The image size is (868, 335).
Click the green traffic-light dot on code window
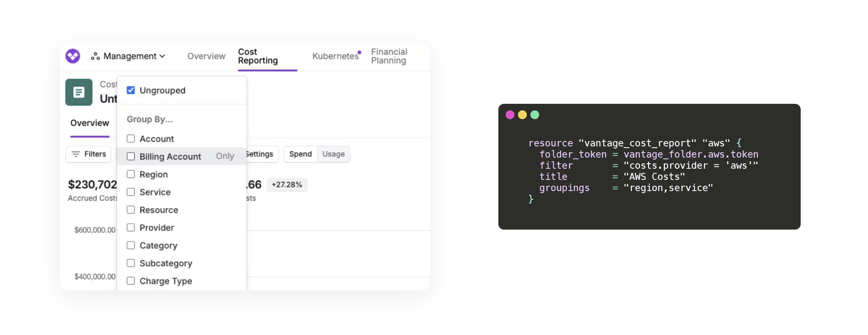[535, 115]
